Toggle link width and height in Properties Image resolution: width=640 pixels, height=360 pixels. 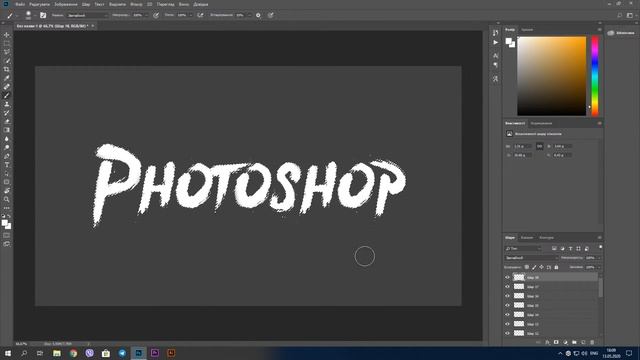click(x=540, y=146)
